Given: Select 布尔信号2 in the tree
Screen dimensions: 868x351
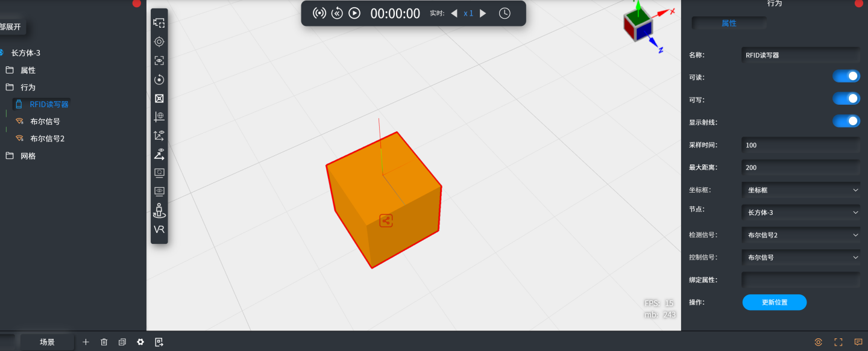Looking at the screenshot, I should click(x=47, y=138).
